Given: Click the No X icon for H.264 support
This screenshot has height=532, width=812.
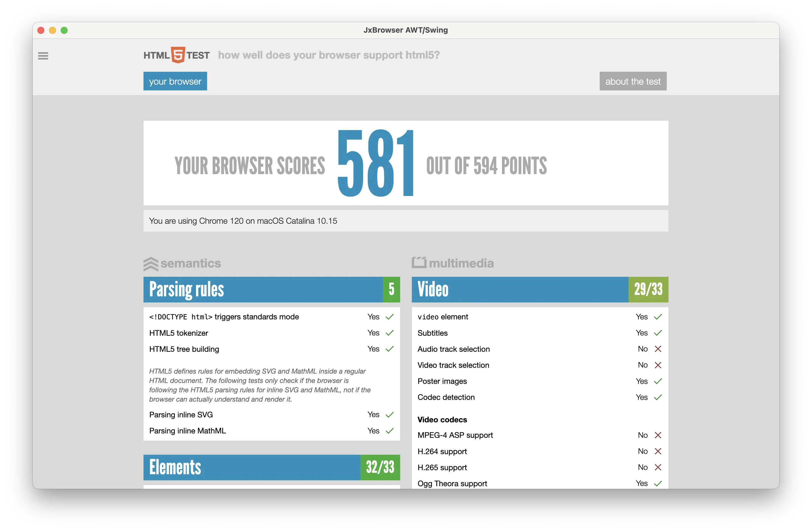Looking at the screenshot, I should point(658,452).
